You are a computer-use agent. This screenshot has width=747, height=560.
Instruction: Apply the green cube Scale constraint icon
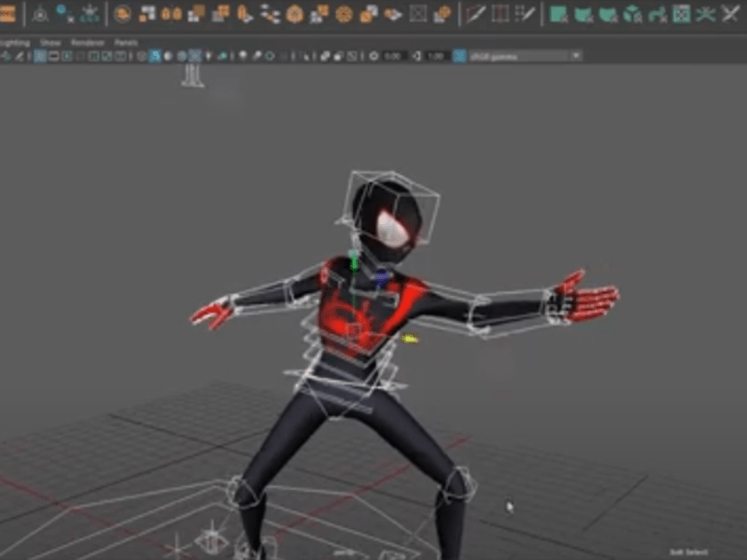point(633,14)
